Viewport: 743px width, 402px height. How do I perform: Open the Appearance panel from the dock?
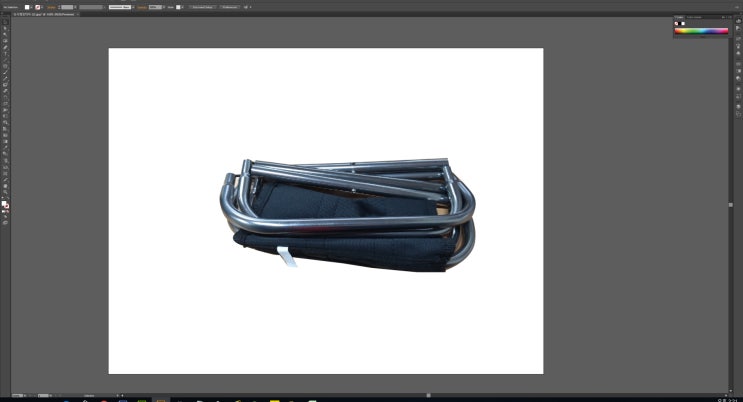[x=738, y=89]
